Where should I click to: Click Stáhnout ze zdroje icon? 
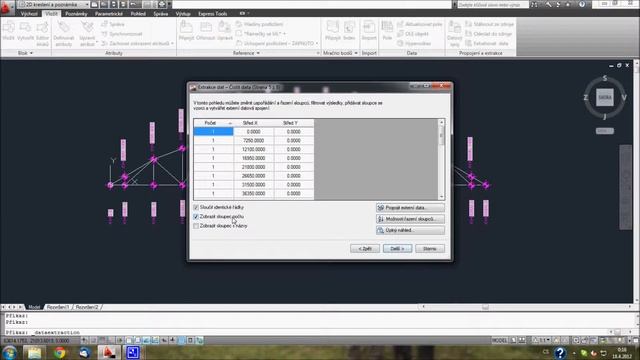[489, 24]
